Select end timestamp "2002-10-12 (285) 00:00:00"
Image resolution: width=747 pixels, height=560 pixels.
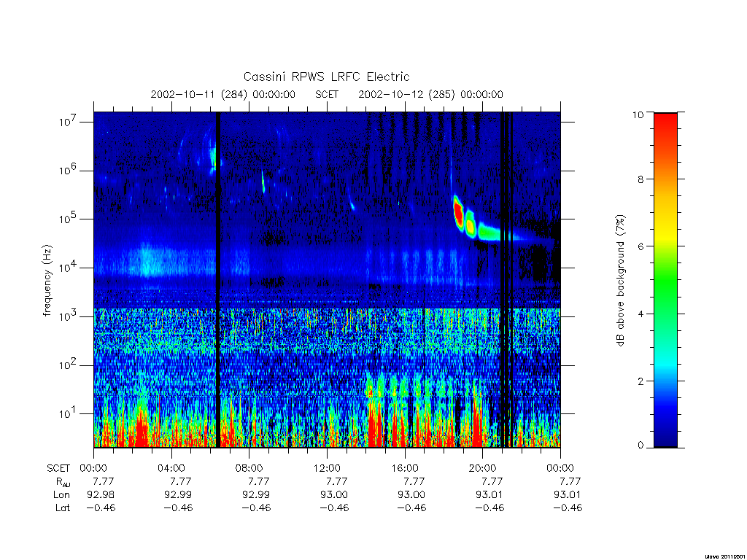430,94
